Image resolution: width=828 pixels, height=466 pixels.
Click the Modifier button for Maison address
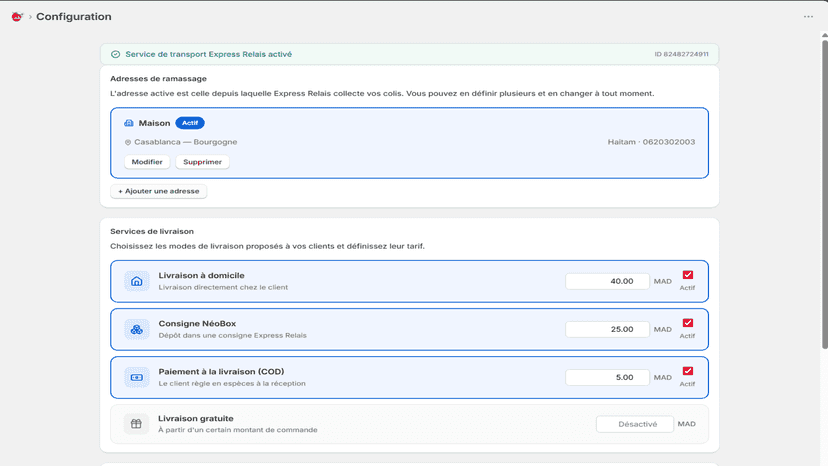(147, 162)
